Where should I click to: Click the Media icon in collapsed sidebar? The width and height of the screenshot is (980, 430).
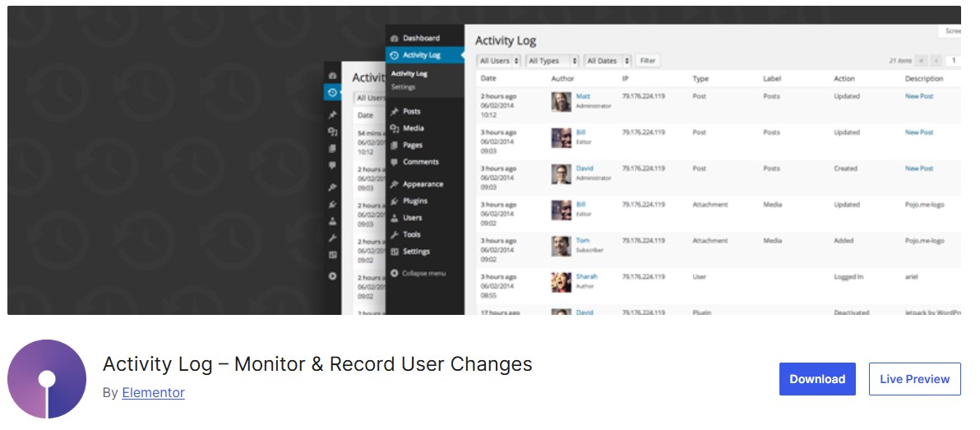[332, 132]
